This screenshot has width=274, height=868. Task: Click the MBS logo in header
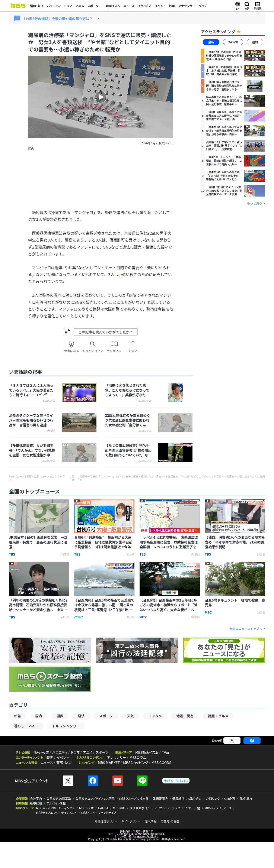[x=18, y=6]
